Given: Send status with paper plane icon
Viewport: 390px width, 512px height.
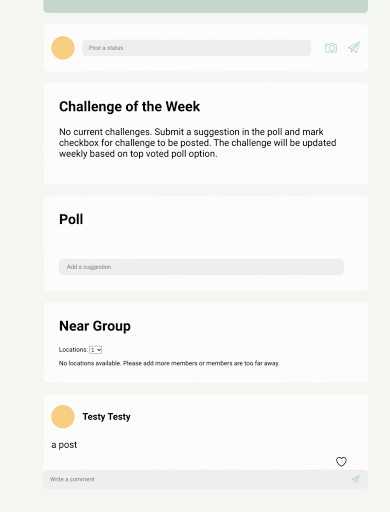Looking at the screenshot, I should pos(354,47).
